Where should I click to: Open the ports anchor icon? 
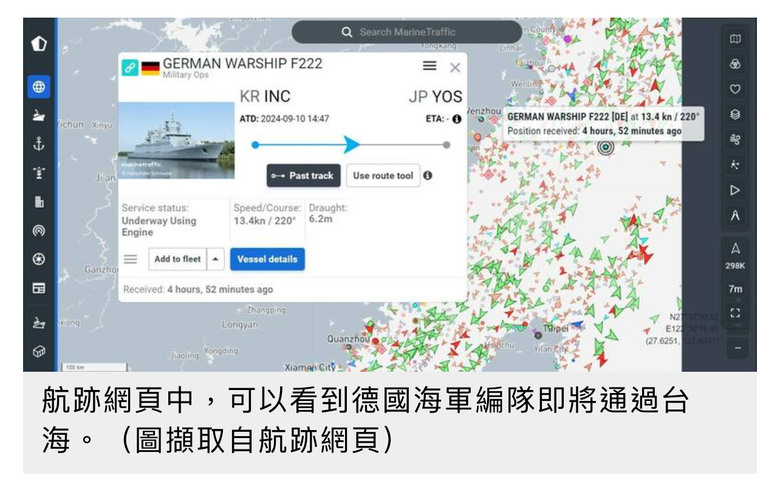39,144
